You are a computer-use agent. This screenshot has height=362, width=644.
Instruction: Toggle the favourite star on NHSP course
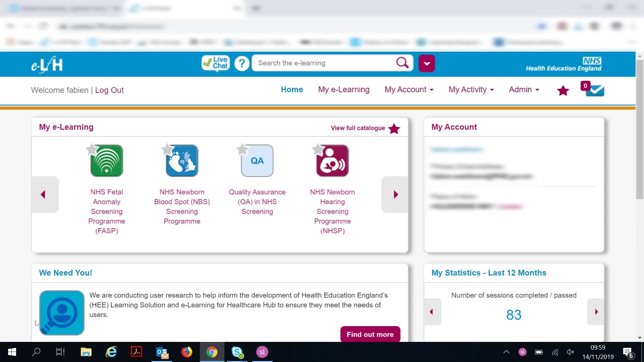tap(317, 150)
